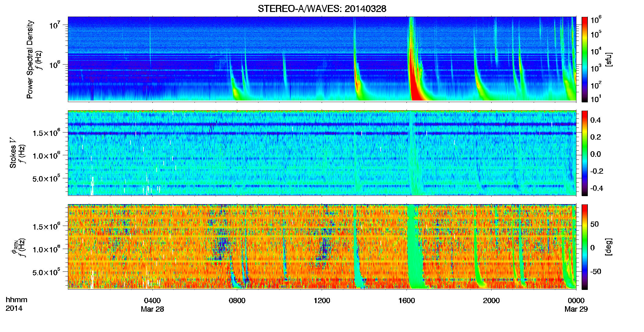
Task: Click the 0.4 label on Stokes color bar
Action: click(x=595, y=120)
